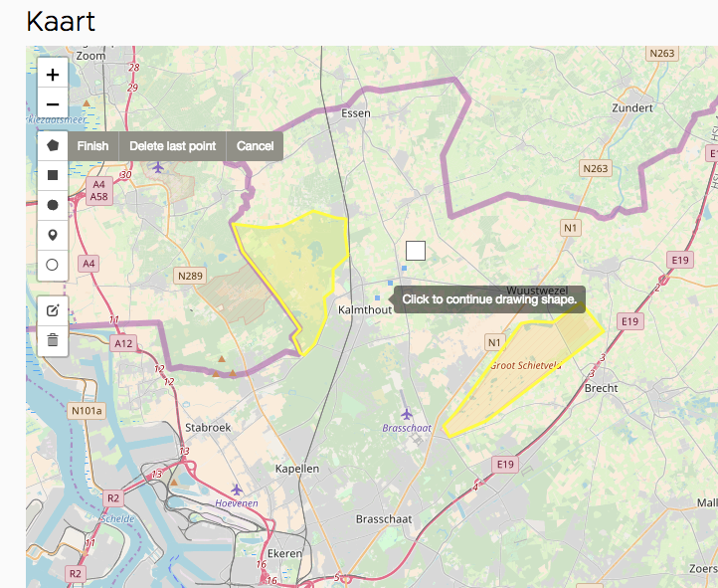Viewport: 718px width, 588px height.
Task: Click the white square vertex marker
Action: click(x=416, y=251)
